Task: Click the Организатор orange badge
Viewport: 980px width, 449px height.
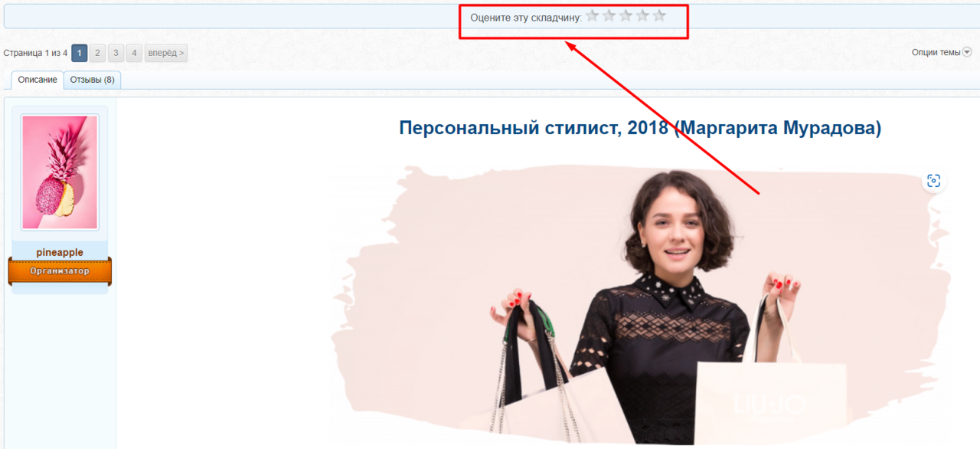Action: coord(60,271)
